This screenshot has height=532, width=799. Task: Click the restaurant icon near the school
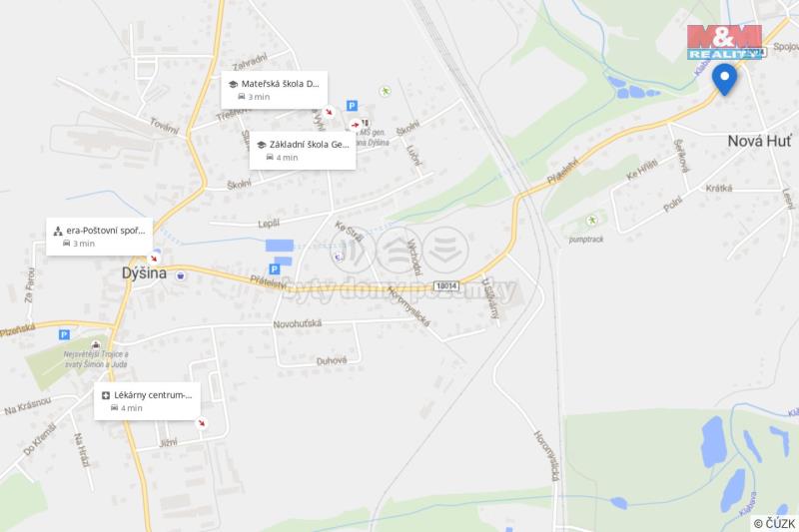click(365, 123)
